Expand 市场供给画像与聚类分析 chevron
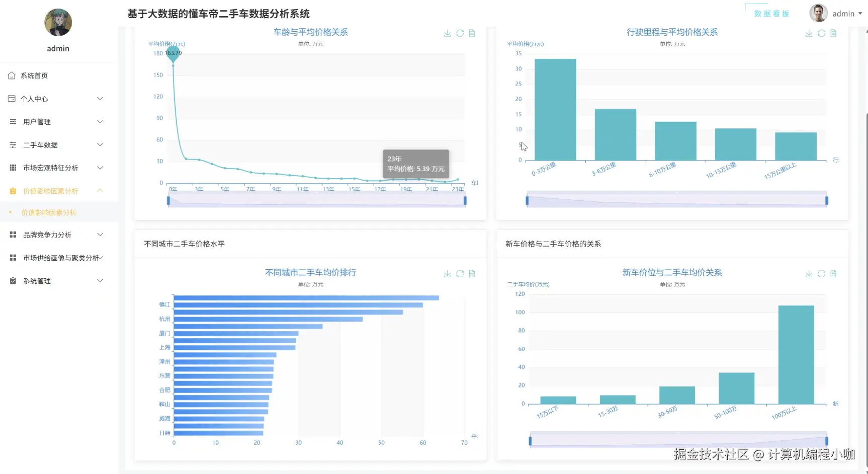This screenshot has width=868, height=474. (x=101, y=258)
